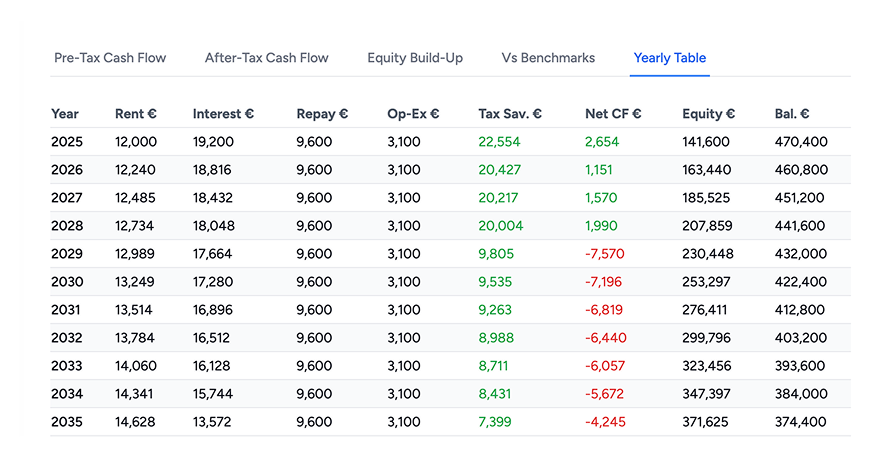Click the balance value 460,800
The width and height of the screenshot is (893, 459).
tap(801, 170)
